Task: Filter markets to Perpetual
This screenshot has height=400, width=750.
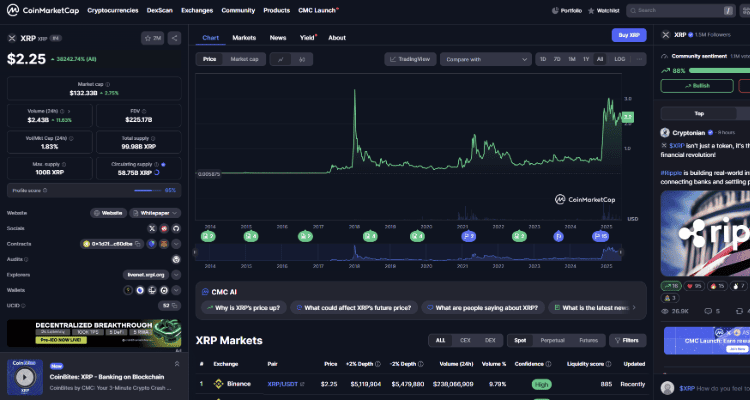Action: (552, 340)
